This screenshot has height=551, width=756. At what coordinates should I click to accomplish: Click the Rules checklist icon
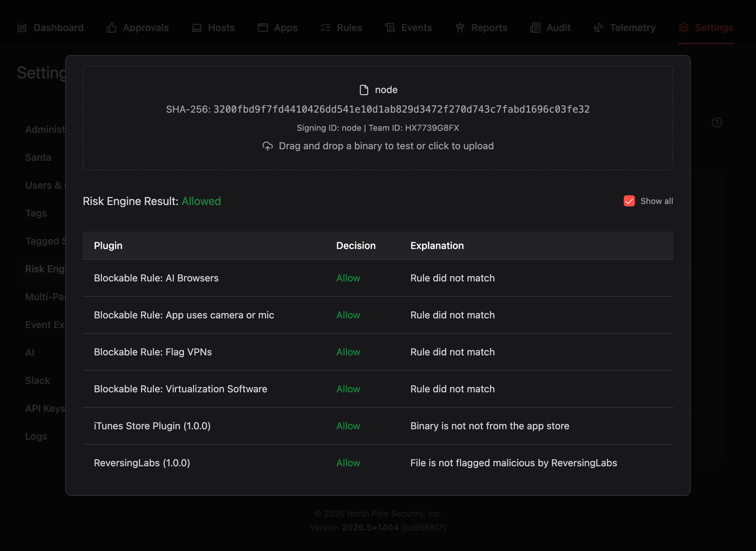pos(326,28)
